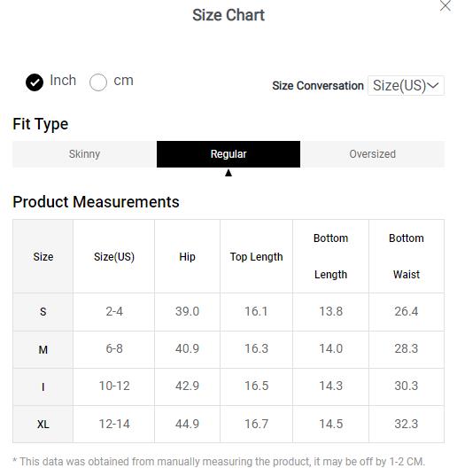Select the Regular fit type tab
The image size is (457, 476).
228,154
